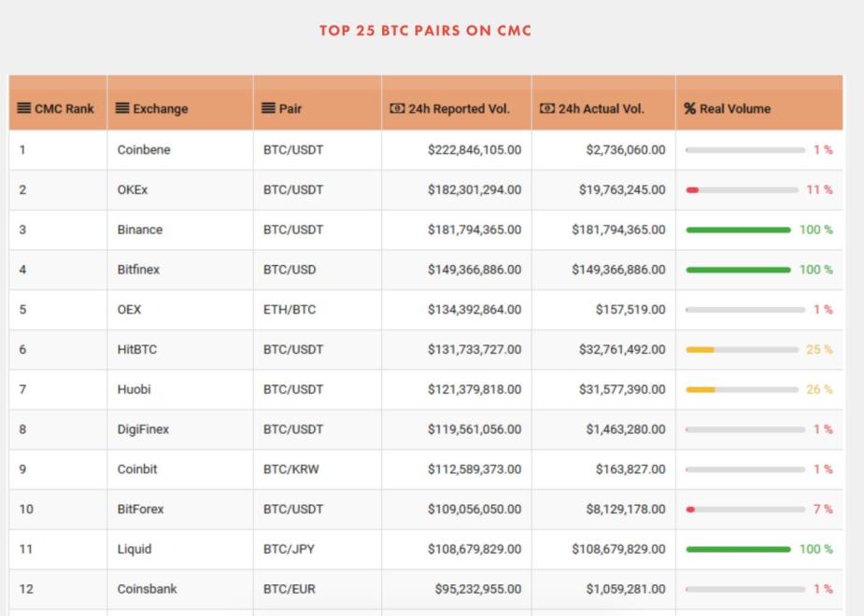This screenshot has width=864, height=616.
Task: Click the BitForex actual volume value
Action: tap(622, 510)
